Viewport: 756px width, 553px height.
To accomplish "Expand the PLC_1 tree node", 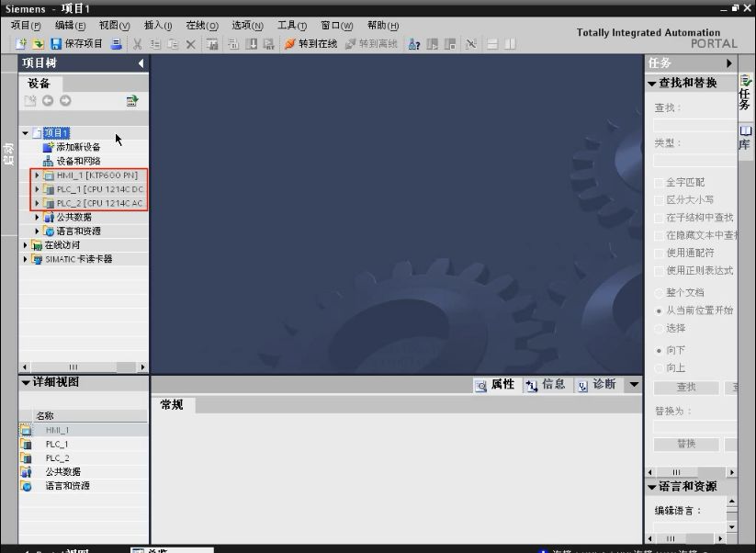I will coord(37,189).
